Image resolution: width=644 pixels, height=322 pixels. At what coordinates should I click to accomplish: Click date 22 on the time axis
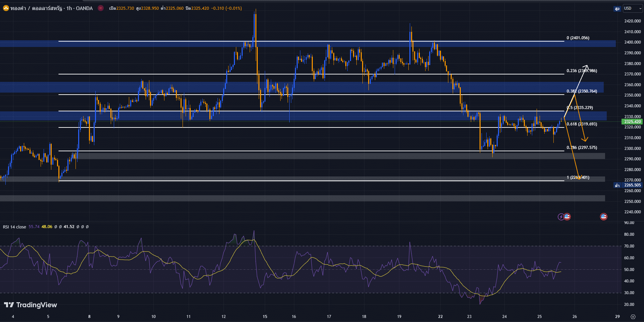click(x=440, y=317)
